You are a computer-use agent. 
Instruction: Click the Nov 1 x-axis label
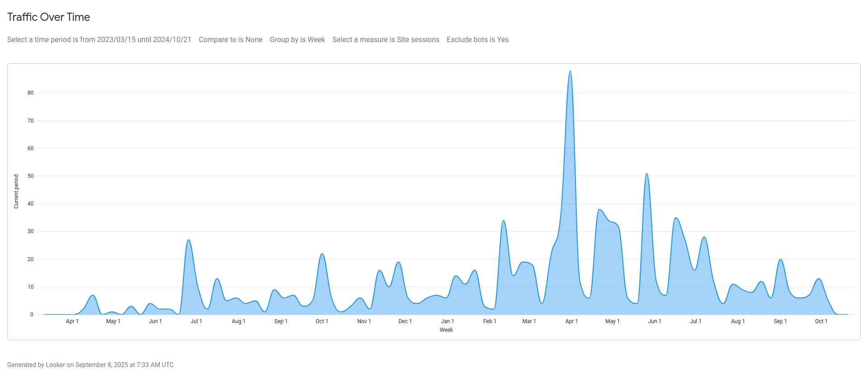tap(364, 321)
